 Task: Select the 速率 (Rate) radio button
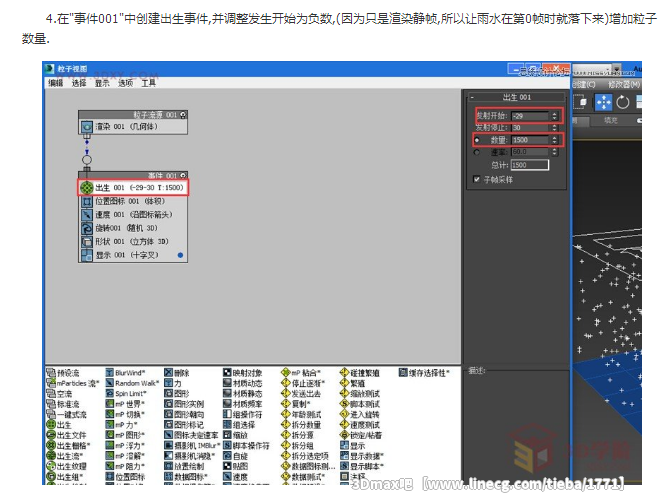click(x=477, y=152)
